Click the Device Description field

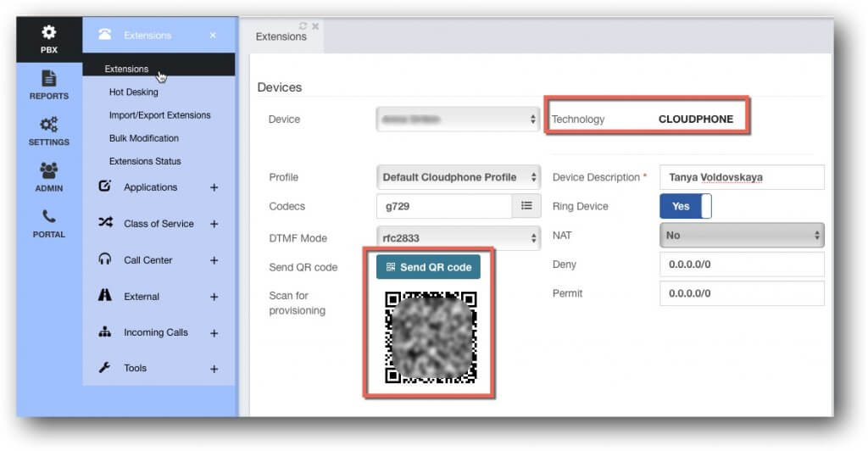(742, 177)
